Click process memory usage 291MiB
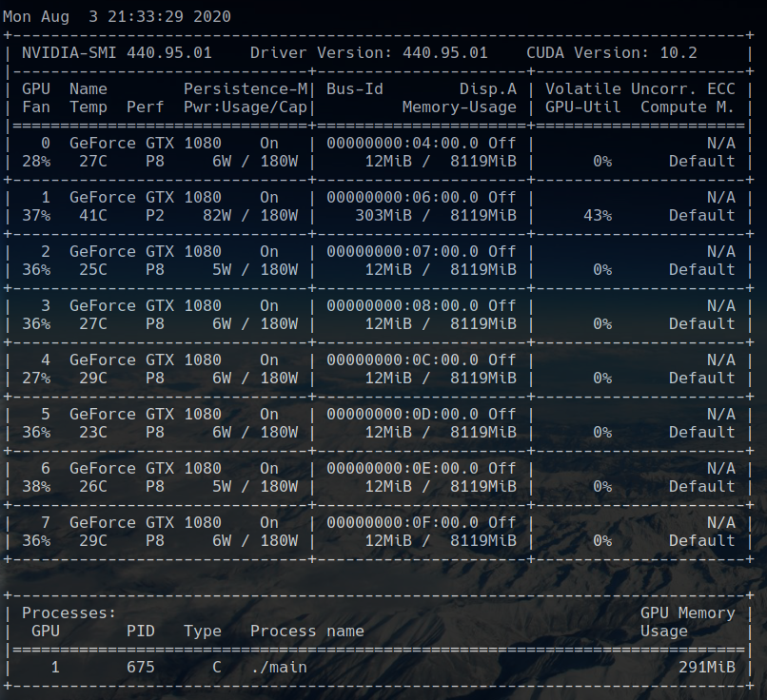 tap(707, 668)
